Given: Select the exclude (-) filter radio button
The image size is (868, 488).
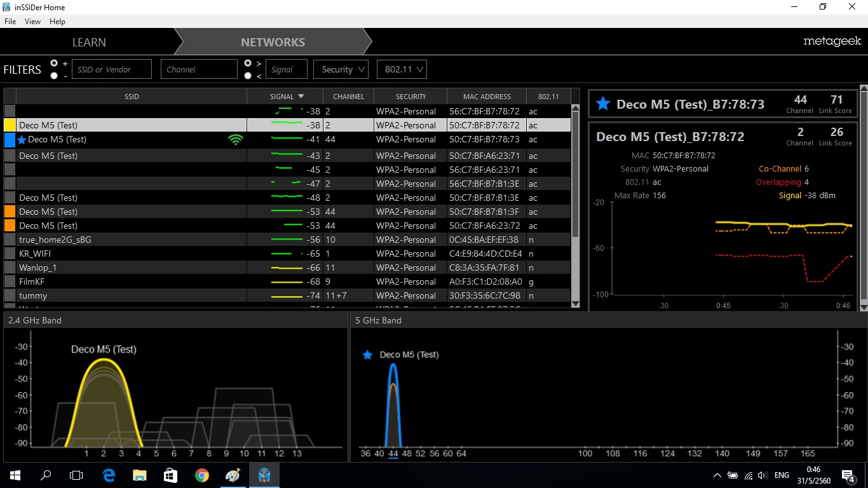Looking at the screenshot, I should click(54, 76).
